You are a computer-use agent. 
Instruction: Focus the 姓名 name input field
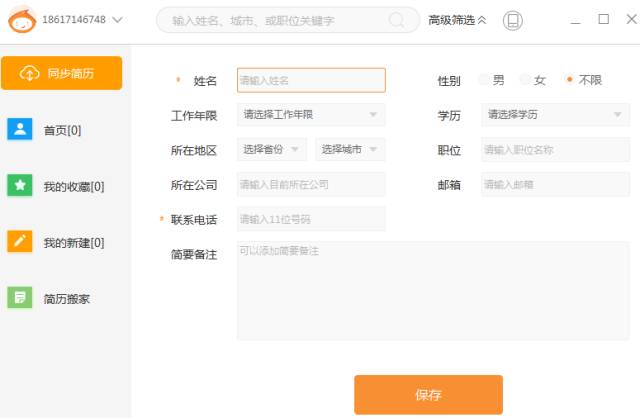(x=311, y=80)
